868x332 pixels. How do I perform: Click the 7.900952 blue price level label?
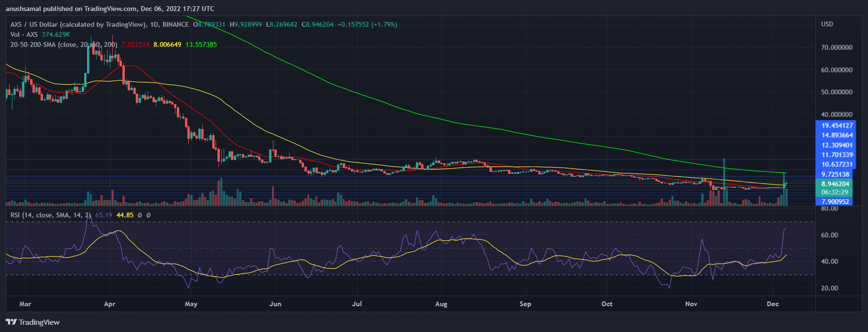click(x=835, y=202)
